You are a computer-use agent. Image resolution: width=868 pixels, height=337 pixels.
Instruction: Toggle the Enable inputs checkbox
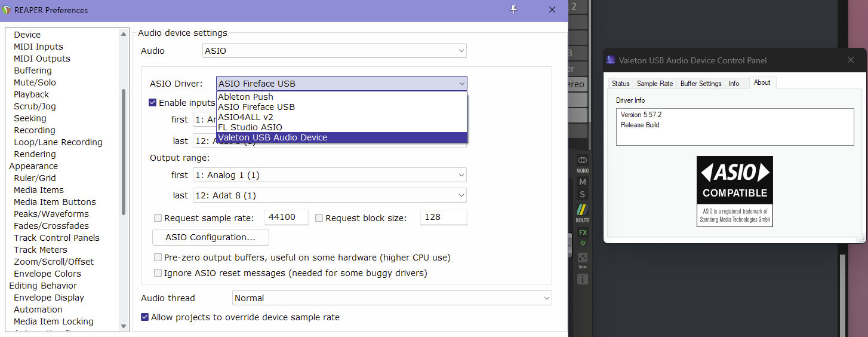pos(153,103)
